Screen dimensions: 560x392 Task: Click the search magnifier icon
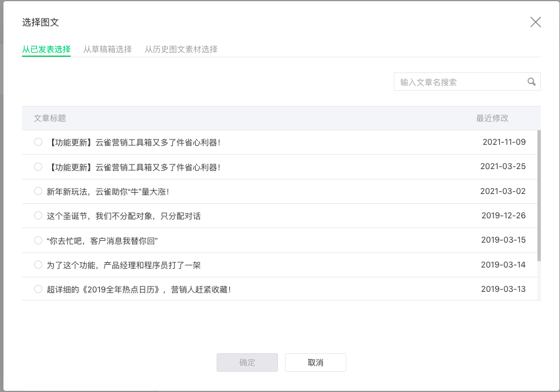(x=532, y=82)
